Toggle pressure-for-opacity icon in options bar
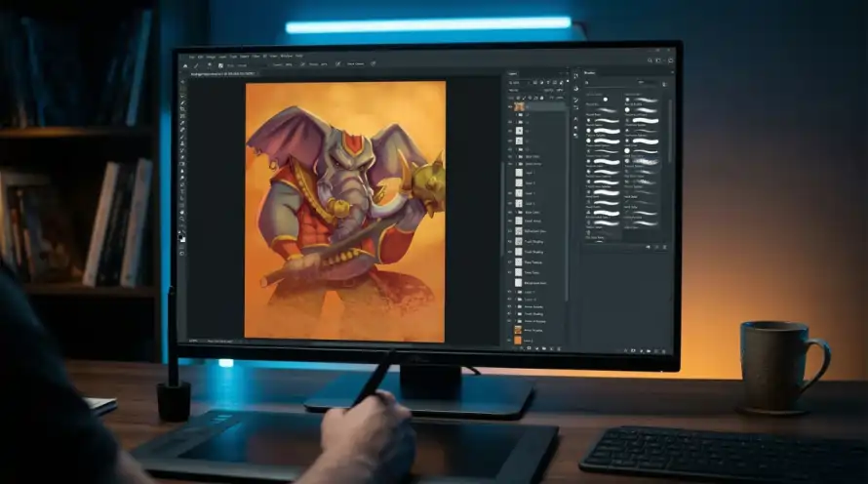Viewport: 868px width, 484px height. (x=302, y=64)
